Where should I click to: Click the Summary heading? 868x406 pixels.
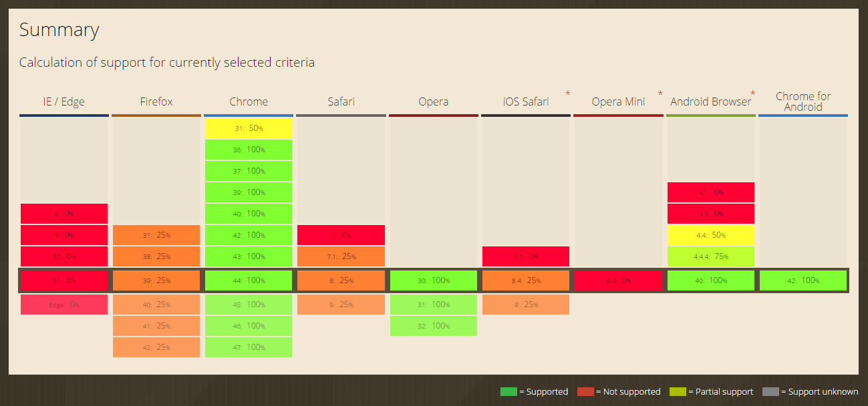pyautogui.click(x=59, y=31)
